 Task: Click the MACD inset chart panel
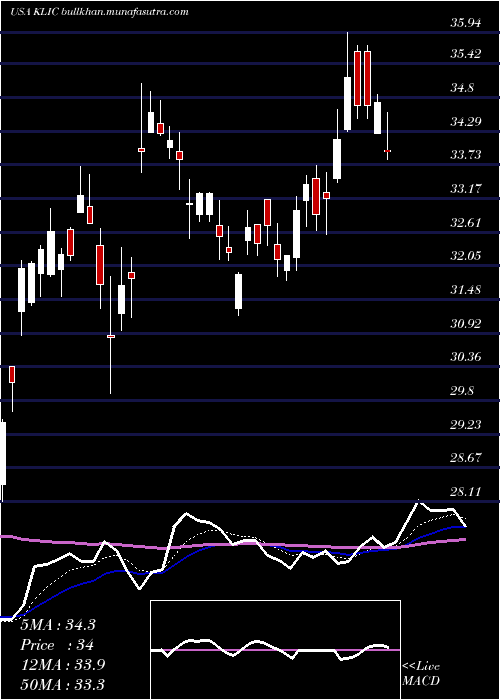[x=275, y=650]
